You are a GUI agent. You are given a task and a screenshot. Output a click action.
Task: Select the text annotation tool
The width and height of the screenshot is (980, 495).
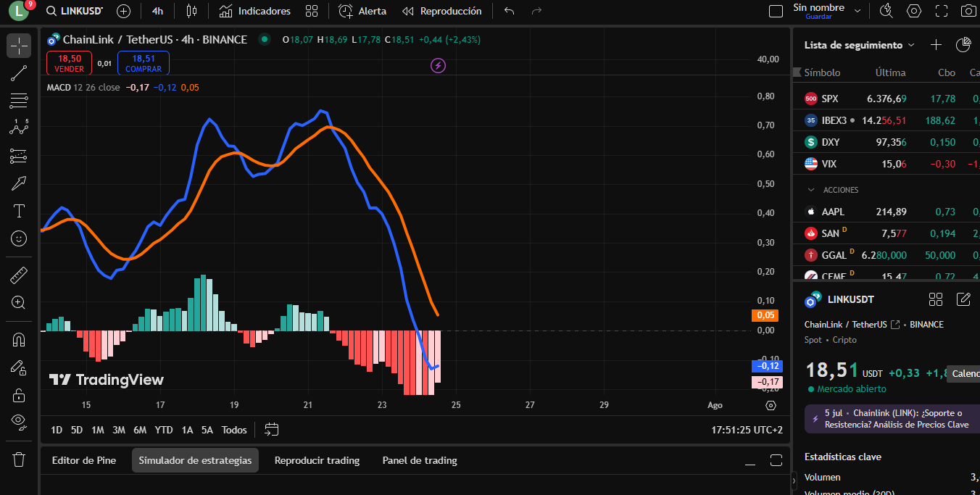pyautogui.click(x=19, y=211)
